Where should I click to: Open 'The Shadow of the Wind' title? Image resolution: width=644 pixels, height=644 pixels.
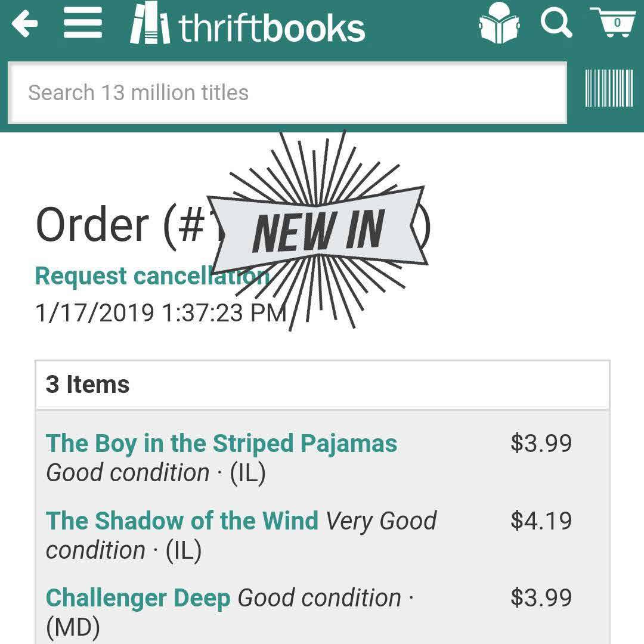click(182, 521)
